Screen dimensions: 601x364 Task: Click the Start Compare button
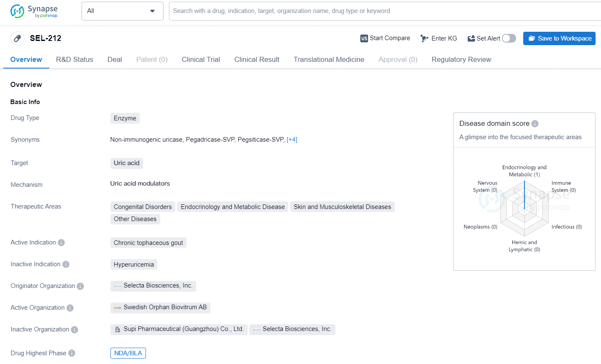385,38
